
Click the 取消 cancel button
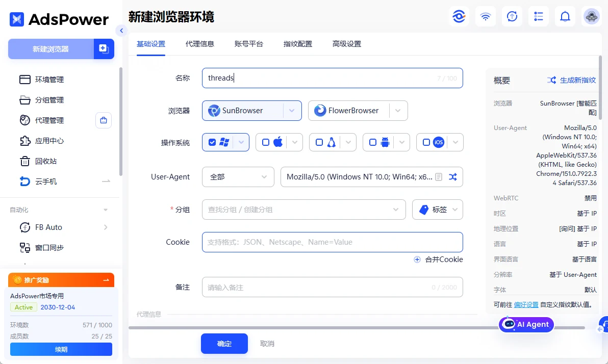[267, 344]
